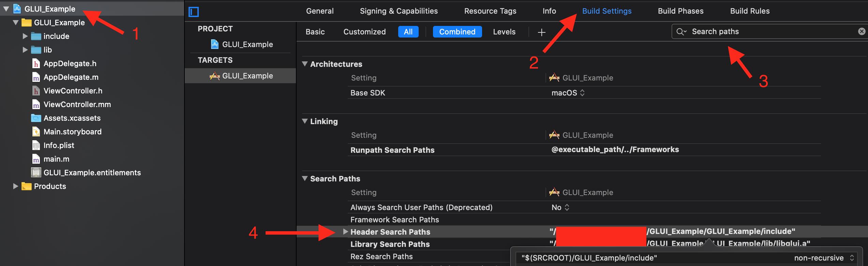Add a build setting with plus button
Screen dimensions: 868x266
click(x=541, y=32)
